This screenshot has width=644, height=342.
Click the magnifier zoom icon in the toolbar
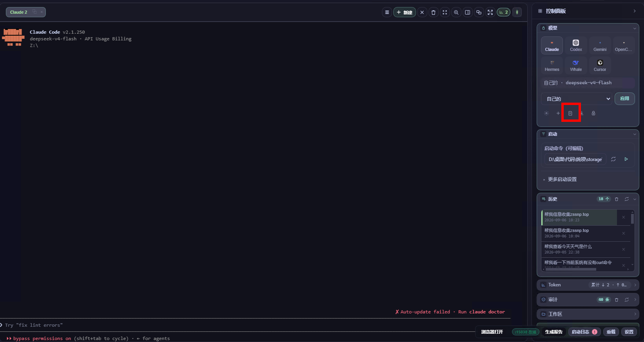[x=456, y=12]
